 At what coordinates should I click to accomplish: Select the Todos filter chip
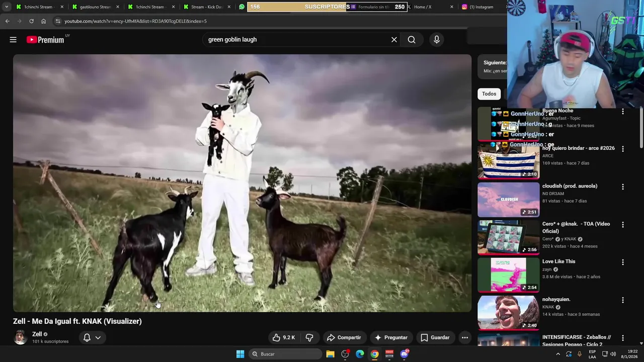coord(489,94)
